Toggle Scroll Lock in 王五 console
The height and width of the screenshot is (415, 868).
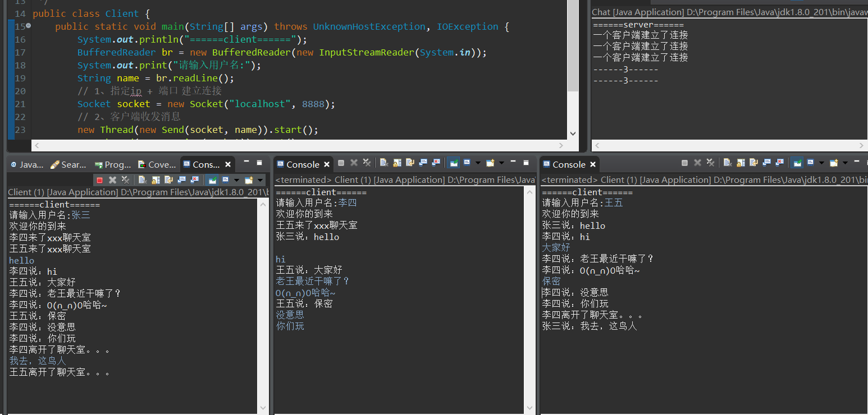[x=741, y=163]
